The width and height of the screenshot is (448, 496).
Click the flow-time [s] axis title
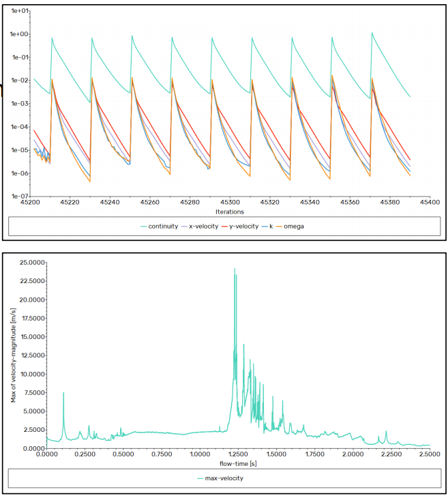[x=235, y=463]
